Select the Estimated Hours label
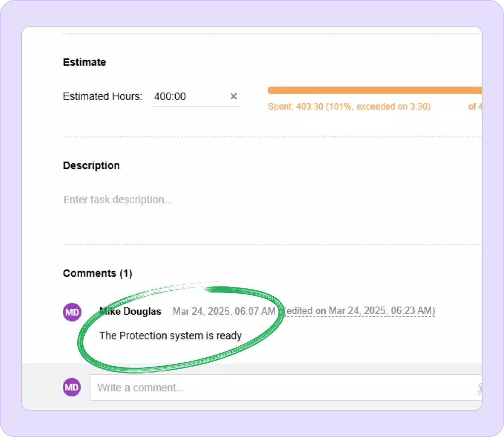Screen dimensions: 504x437 [x=102, y=97]
